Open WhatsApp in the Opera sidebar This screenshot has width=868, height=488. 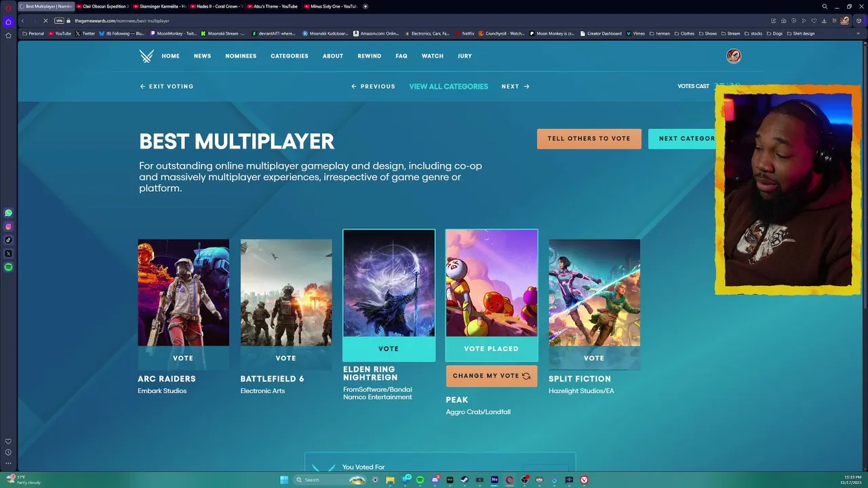(8, 213)
